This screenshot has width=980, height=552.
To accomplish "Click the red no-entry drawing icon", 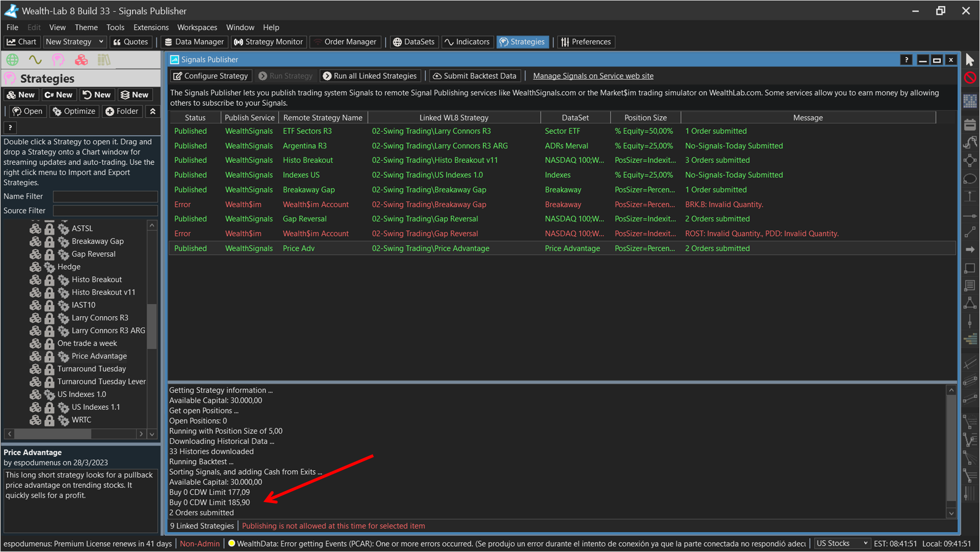I will click(x=970, y=77).
